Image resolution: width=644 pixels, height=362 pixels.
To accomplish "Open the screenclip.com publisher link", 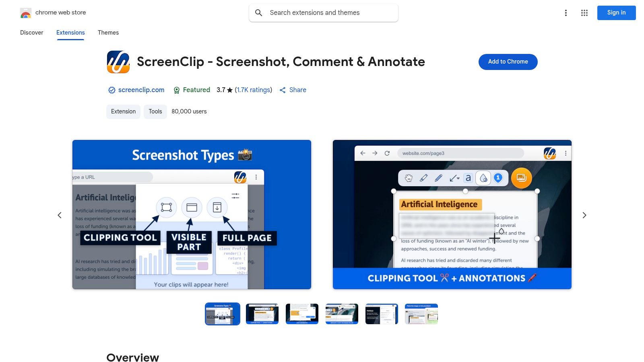I will click(141, 90).
